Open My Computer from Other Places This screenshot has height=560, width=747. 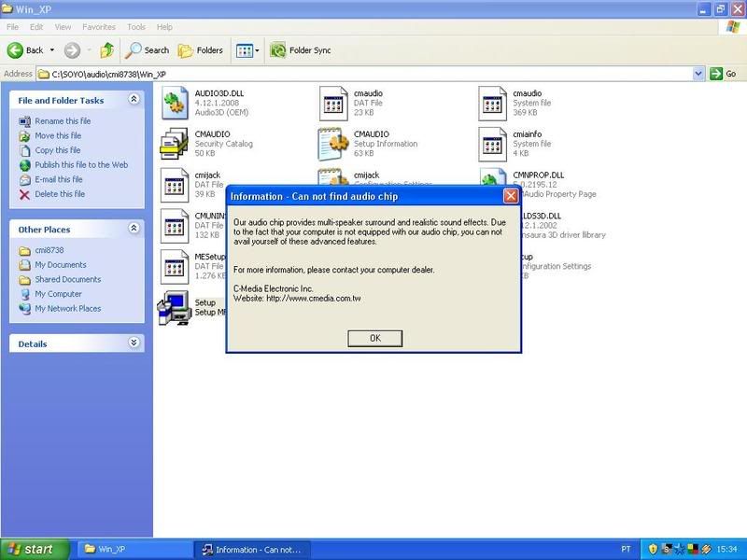click(x=58, y=294)
